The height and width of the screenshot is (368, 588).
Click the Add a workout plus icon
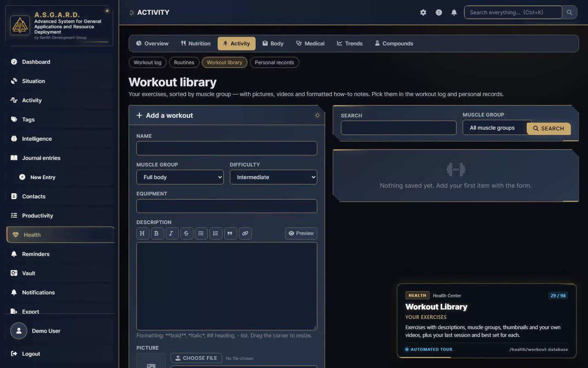coord(139,115)
